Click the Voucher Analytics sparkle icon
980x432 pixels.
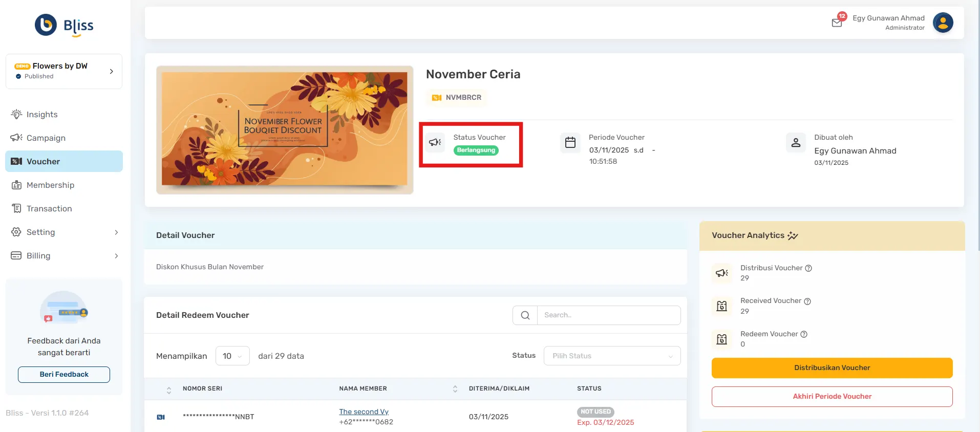pyautogui.click(x=793, y=235)
